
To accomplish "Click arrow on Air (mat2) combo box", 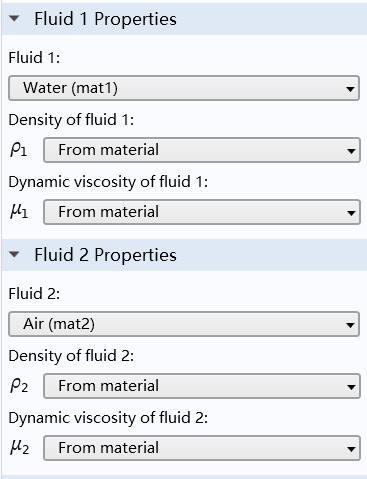I will [350, 325].
